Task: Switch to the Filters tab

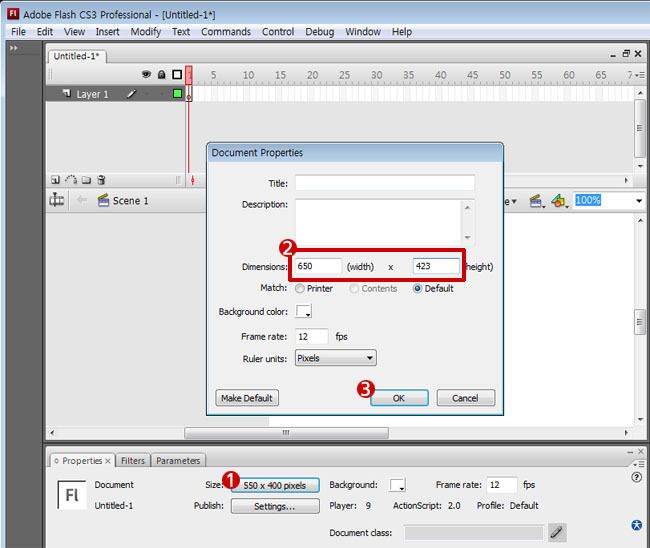Action: coord(133,461)
